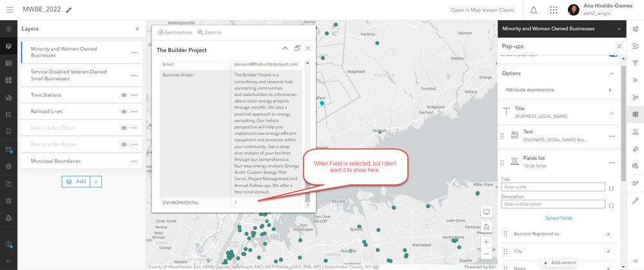Open the notifications bell icon
The image size is (644, 270).
pos(534,10)
